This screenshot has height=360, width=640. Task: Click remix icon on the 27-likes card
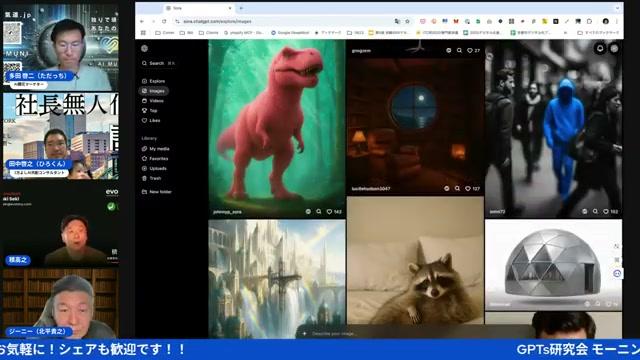(449, 51)
